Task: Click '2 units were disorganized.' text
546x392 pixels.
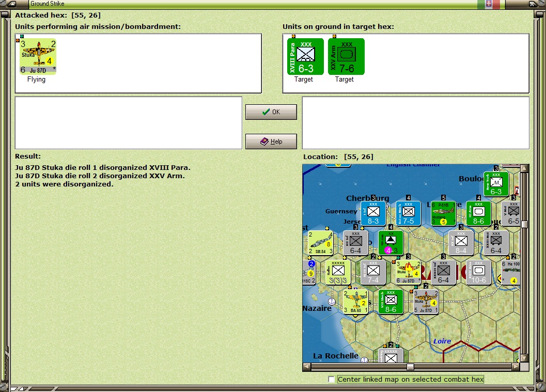Action: [x=64, y=184]
